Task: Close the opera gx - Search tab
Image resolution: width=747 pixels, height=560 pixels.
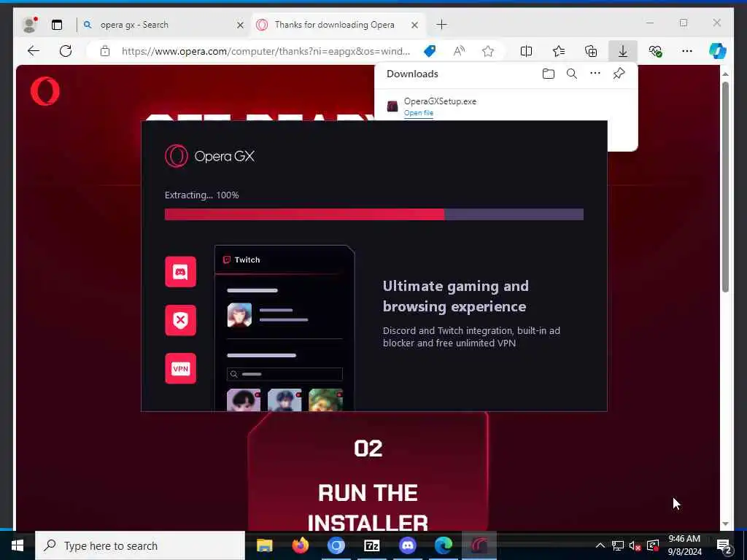Action: [240, 26]
